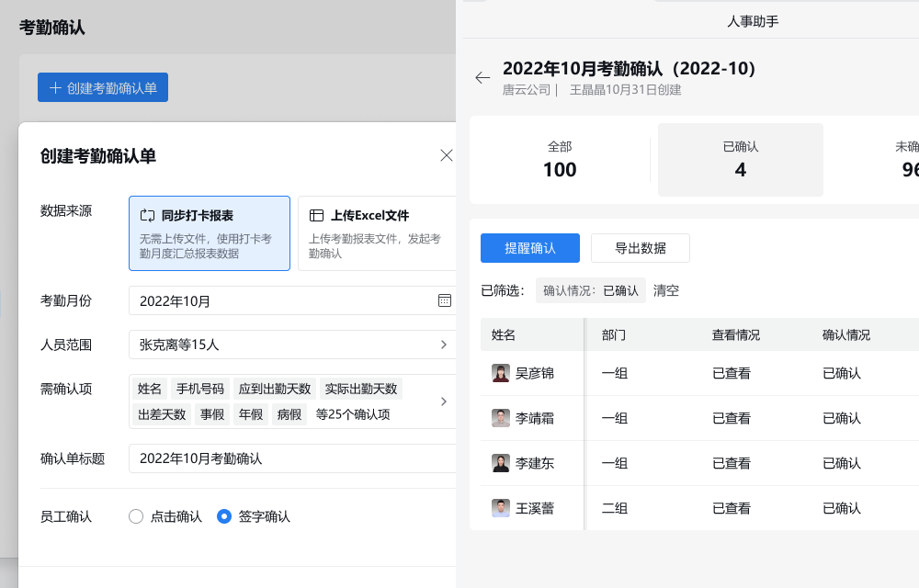Click 王溪蕾's avatar photo
Image resolution: width=919 pixels, height=588 pixels.
point(501,508)
